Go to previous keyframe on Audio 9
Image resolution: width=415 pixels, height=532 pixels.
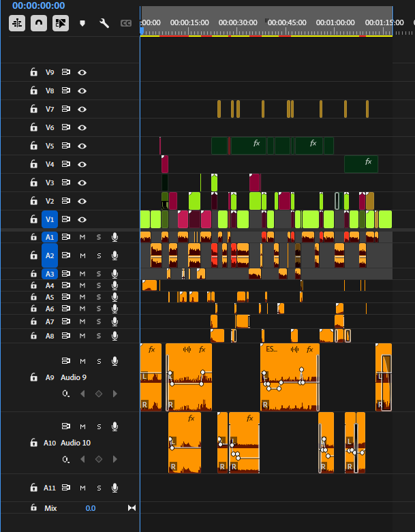tap(82, 394)
